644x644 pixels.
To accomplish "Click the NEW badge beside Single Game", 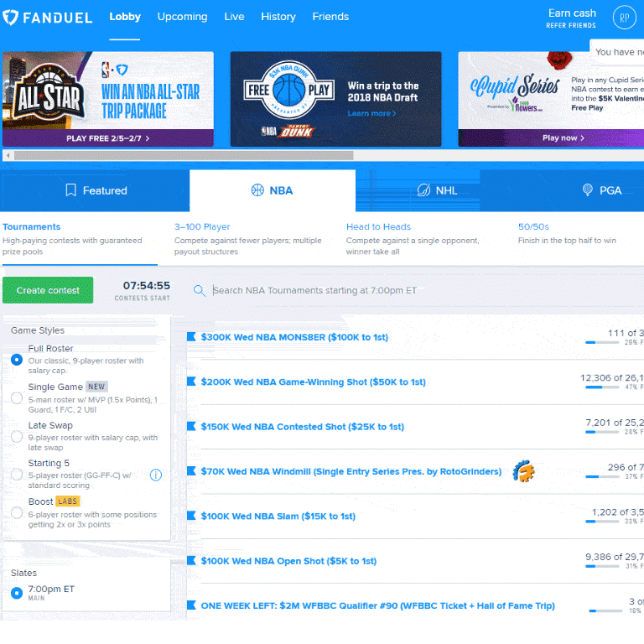I will [x=96, y=387].
